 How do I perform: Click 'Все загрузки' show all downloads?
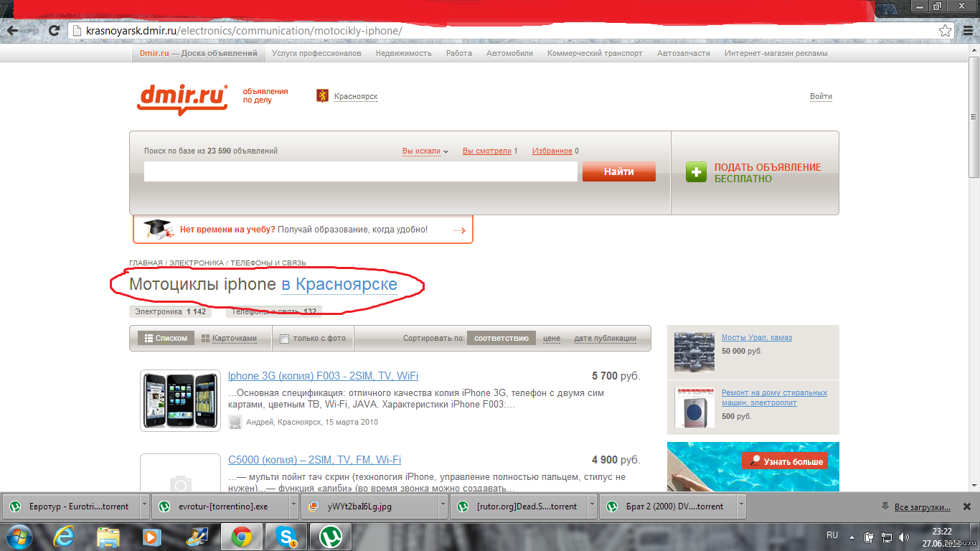(923, 507)
